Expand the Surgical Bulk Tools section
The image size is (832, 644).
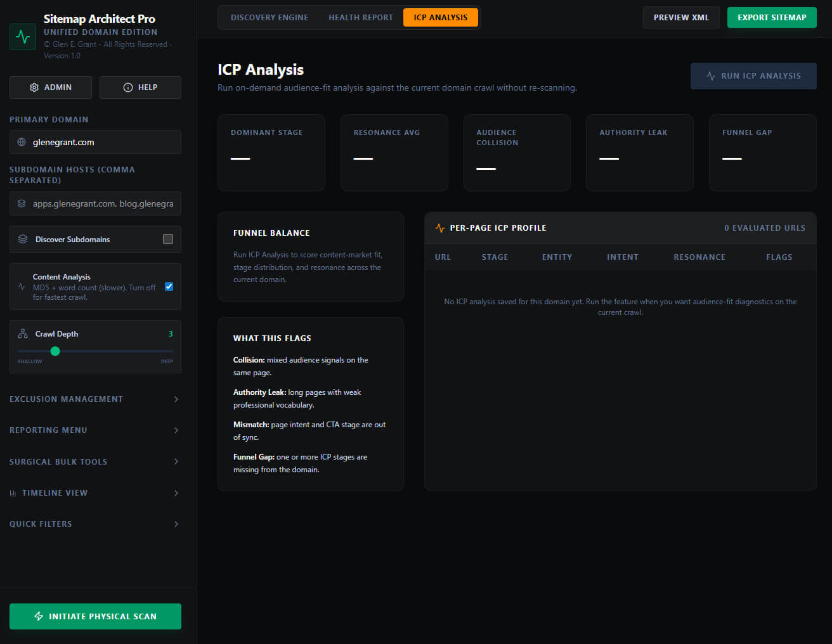coord(95,461)
